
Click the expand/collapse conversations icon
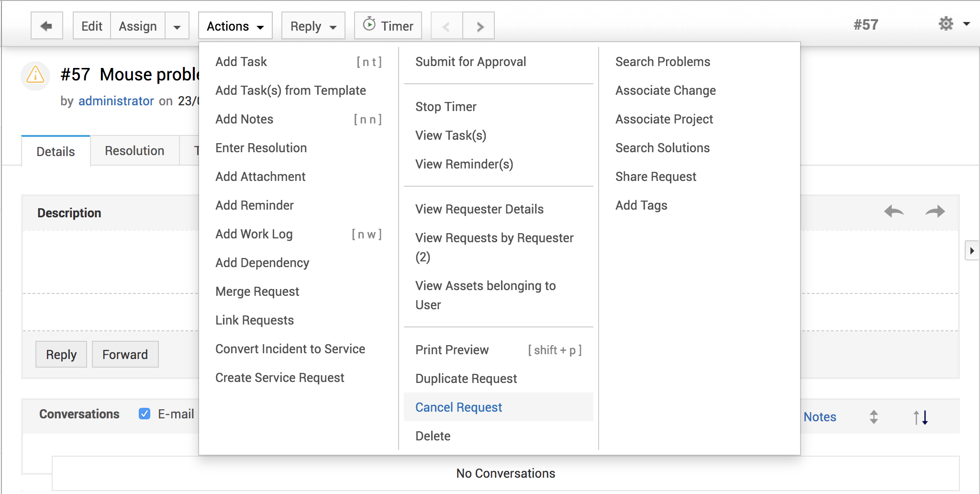tap(874, 417)
